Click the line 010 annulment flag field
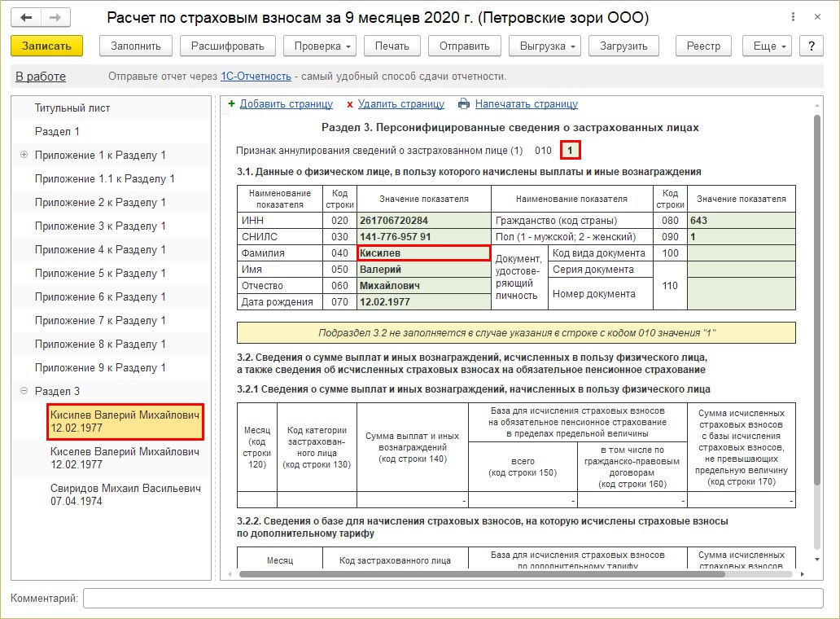This screenshot has width=840, height=619. coord(571,151)
